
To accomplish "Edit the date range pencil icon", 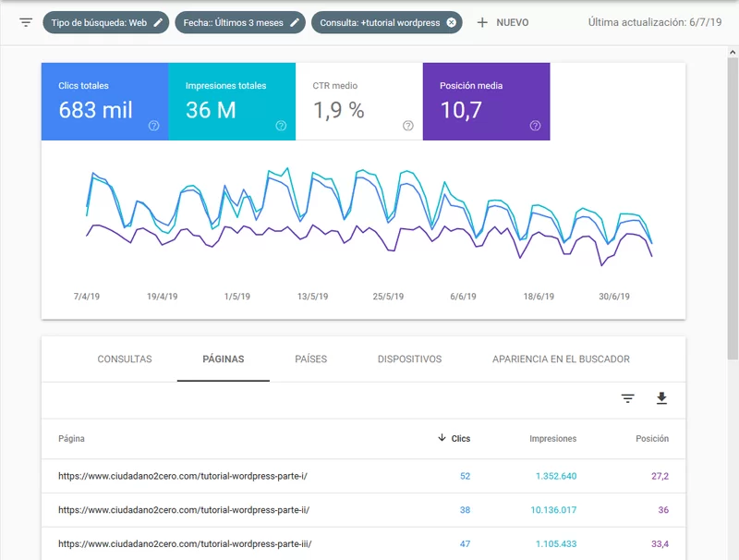I will pos(295,22).
